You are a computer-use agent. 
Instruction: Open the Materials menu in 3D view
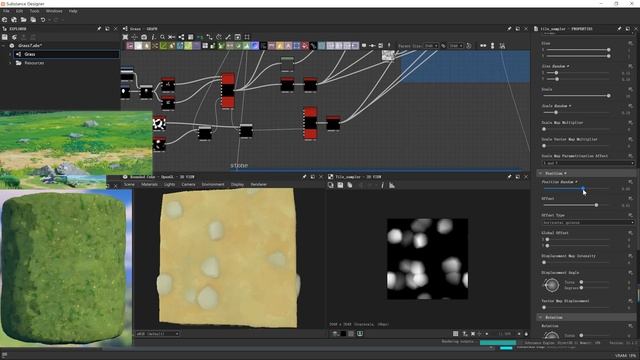(x=149, y=184)
